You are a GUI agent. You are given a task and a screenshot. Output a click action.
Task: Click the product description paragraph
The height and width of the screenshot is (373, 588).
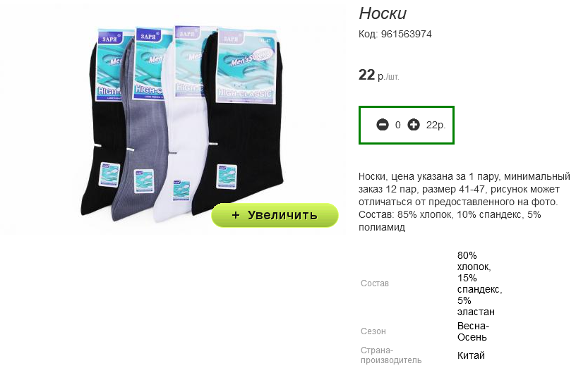(x=464, y=202)
